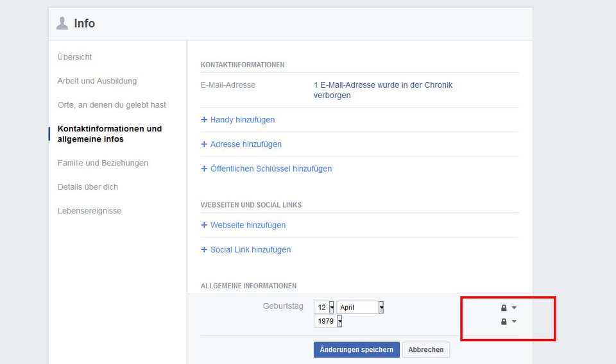Click Webseite hinzufügen link

coord(248,225)
